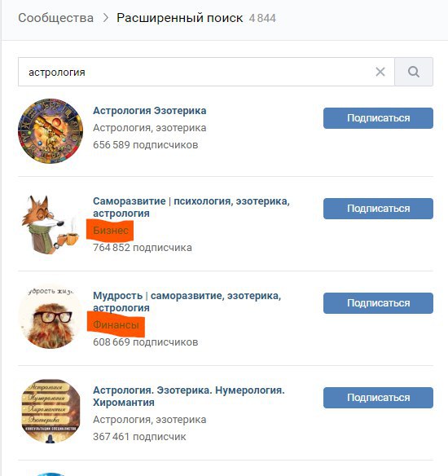Image resolution: width=448 pixels, height=476 pixels.
Task: Open Астрология. Эзотерика. Нумерология. Хиромантия link
Action: pyautogui.click(x=189, y=396)
